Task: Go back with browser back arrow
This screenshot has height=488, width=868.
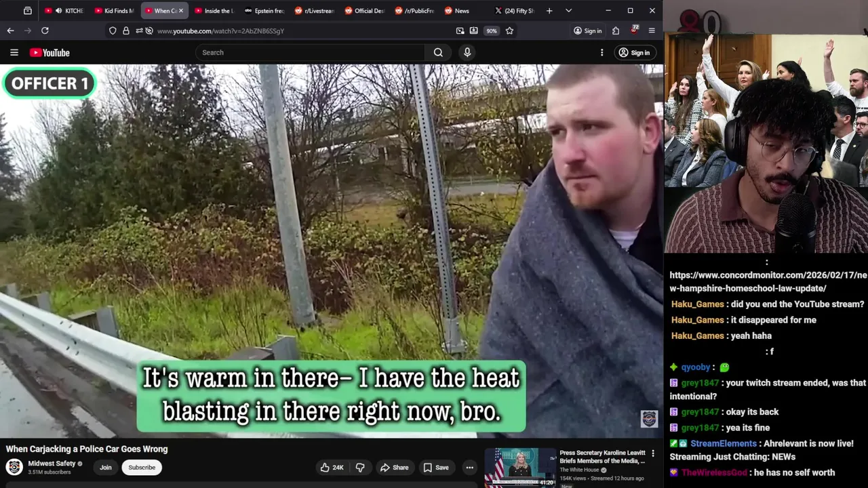Action: point(10,30)
